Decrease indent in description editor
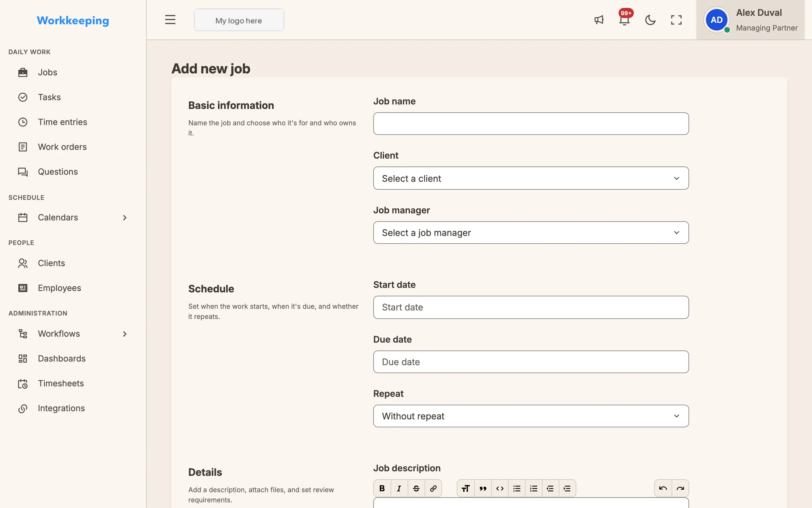This screenshot has width=812, height=508. coord(550,488)
